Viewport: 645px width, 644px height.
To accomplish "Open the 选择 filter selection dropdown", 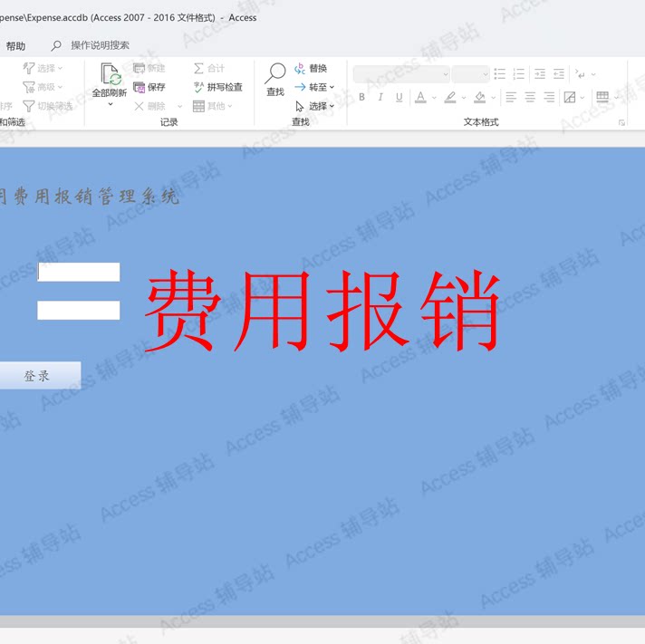I will coord(43,68).
